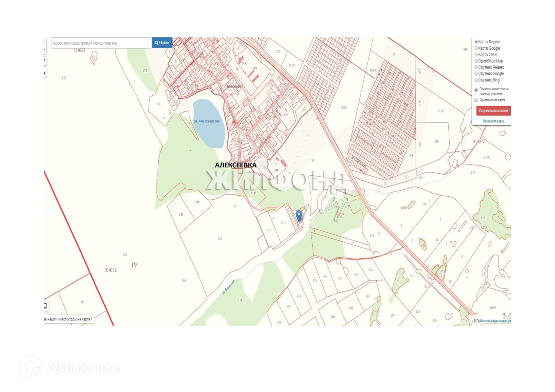
Task: Open the Публичная кадастровая карта attribution link
Action: pos(493,321)
